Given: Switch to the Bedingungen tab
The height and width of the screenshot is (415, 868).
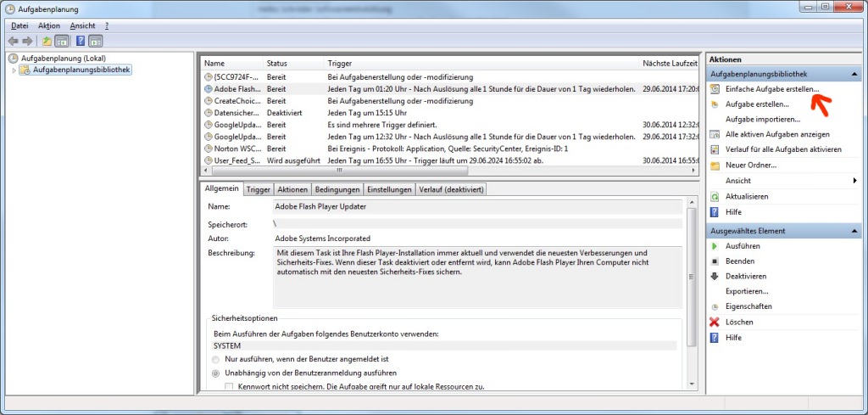Looking at the screenshot, I should pos(337,189).
